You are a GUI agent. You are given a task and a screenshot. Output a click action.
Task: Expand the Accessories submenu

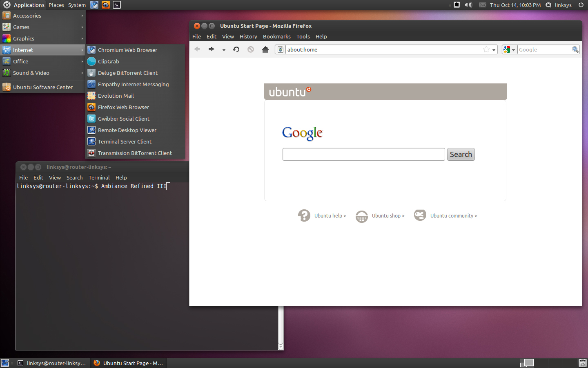point(42,16)
